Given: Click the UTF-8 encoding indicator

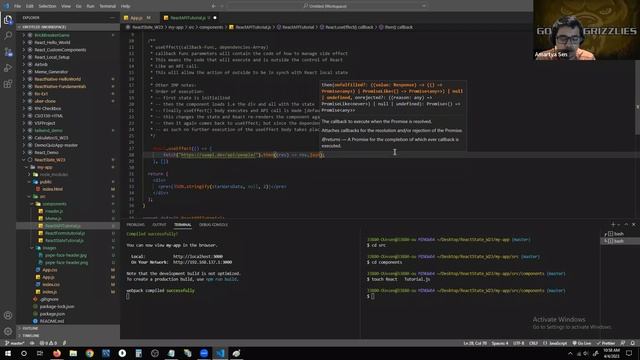Looking at the screenshot, I should tap(518, 343).
